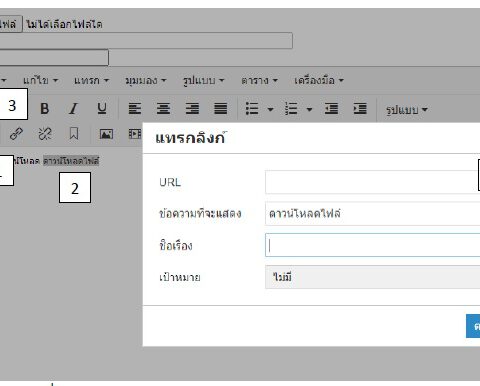Toggle bold formatting
480x386 pixels.
(x=45, y=109)
